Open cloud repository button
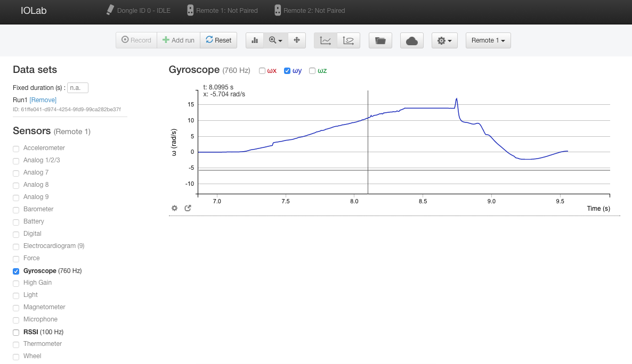Viewport: 632px width, 364px height. click(411, 40)
